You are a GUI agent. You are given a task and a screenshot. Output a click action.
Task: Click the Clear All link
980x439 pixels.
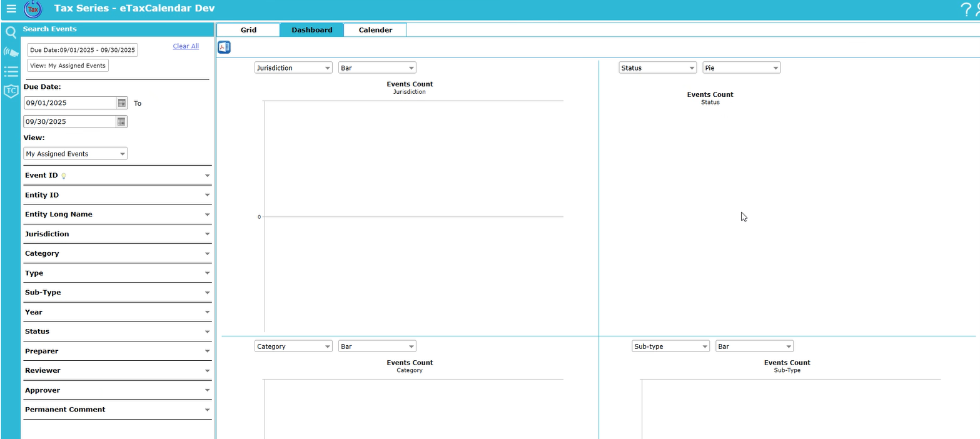186,46
